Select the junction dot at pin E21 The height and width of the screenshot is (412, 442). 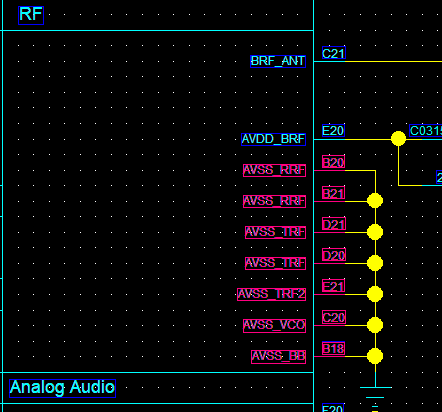375,294
